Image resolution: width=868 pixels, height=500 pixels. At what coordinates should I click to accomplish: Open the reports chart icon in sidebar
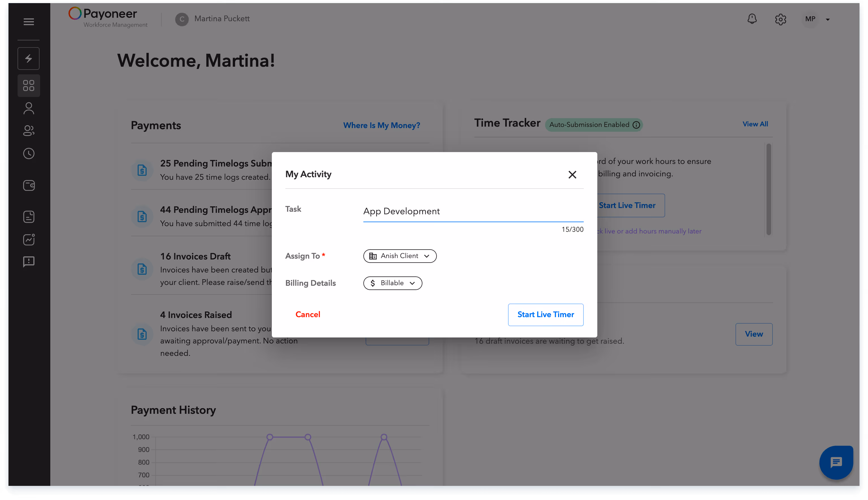29,239
